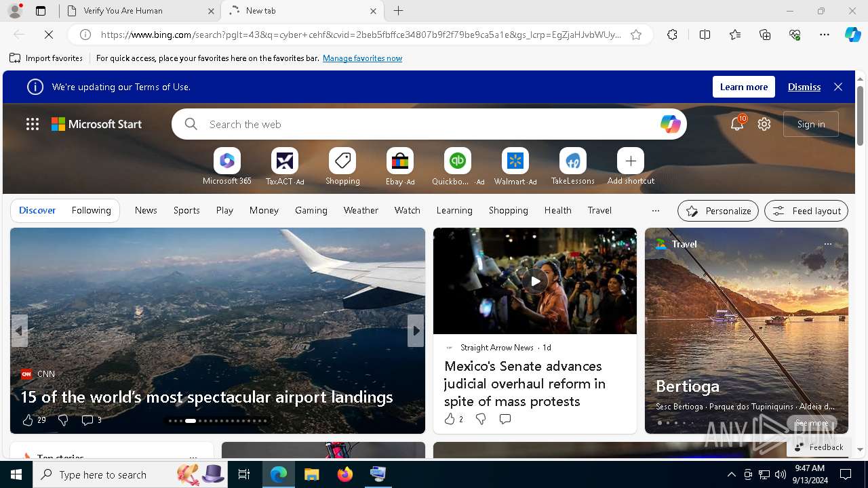Open the TaxACT ad shortcut
This screenshot has width=868, height=488.
pyautogui.click(x=285, y=161)
